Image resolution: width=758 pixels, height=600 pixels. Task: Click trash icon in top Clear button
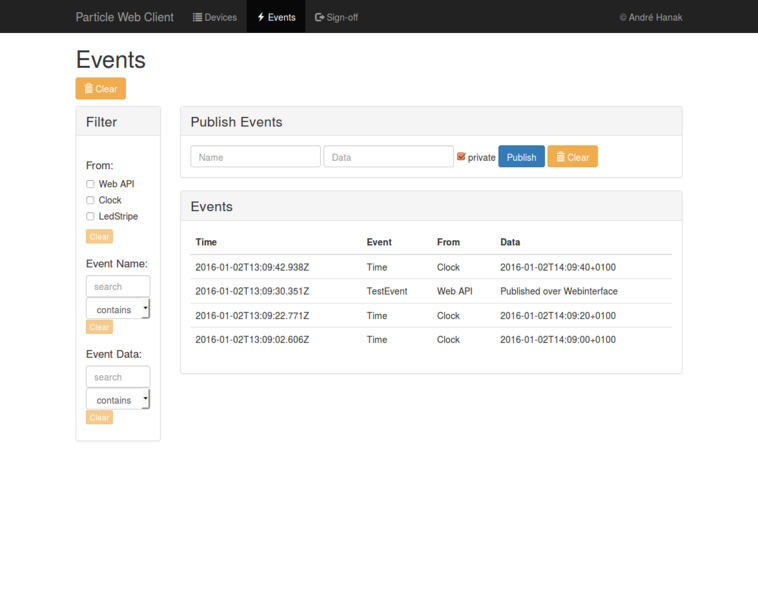(89, 89)
